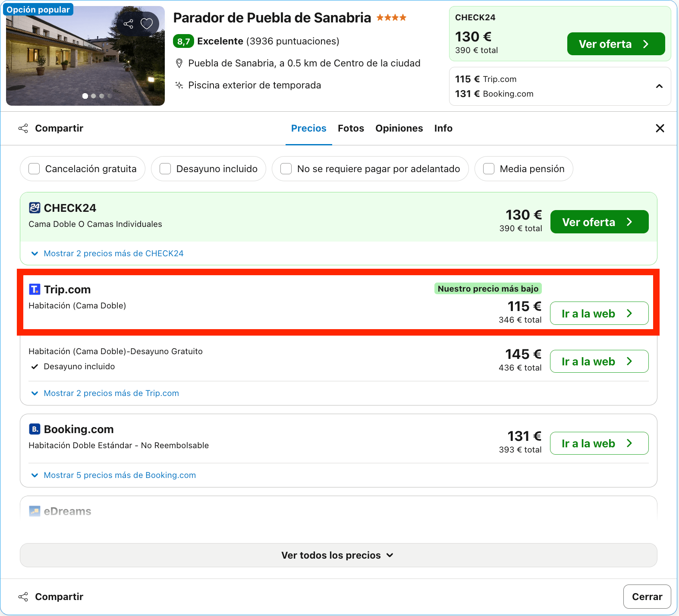Image resolution: width=679 pixels, height=616 pixels.
Task: Click the Parador de Puebla de Sanabria title
Action: 272,18
